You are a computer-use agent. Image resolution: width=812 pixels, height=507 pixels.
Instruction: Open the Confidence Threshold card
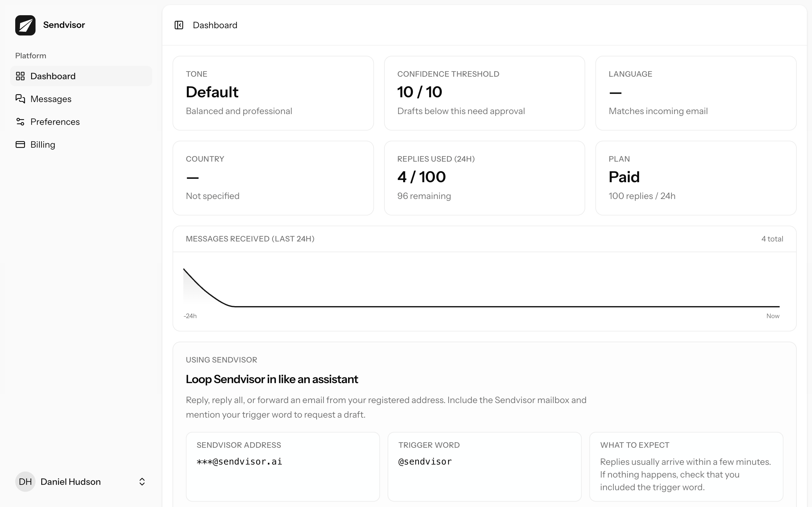click(x=484, y=93)
